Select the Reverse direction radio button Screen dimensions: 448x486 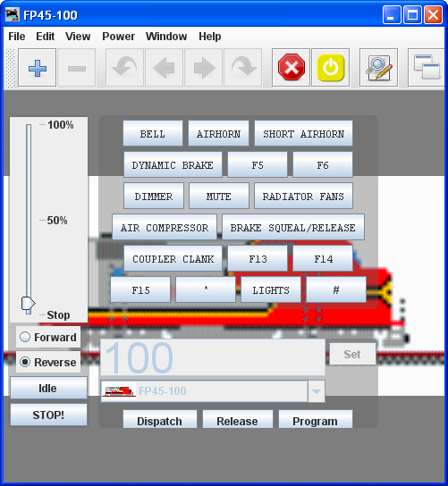pyautogui.click(x=48, y=362)
